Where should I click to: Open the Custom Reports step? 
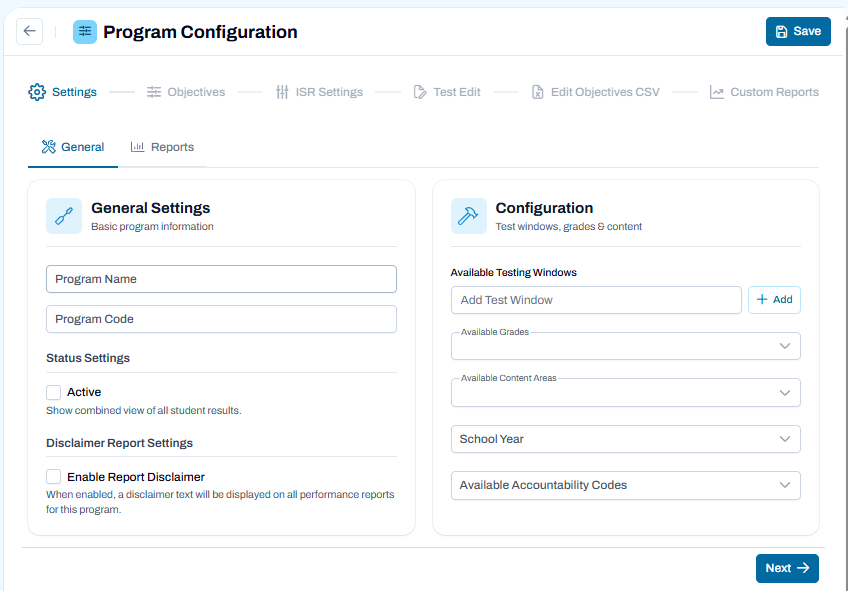coord(764,92)
